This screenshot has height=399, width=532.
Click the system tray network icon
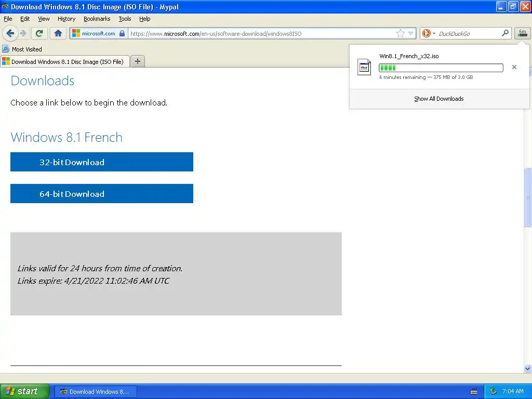pyautogui.click(x=493, y=391)
